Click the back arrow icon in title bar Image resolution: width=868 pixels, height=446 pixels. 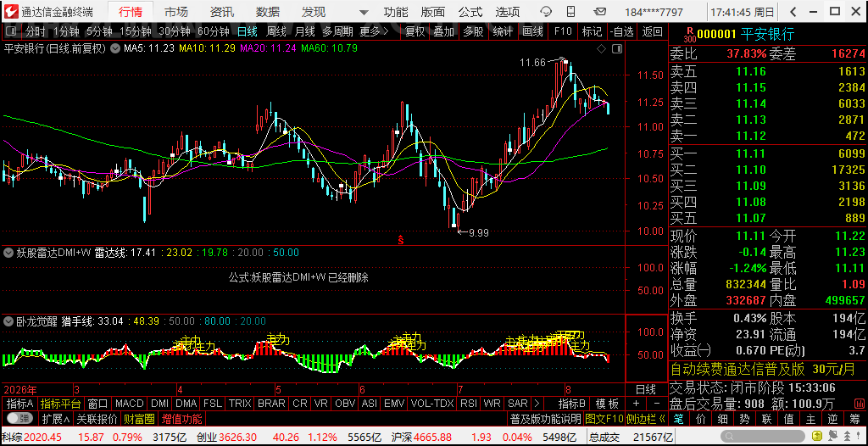793,12
